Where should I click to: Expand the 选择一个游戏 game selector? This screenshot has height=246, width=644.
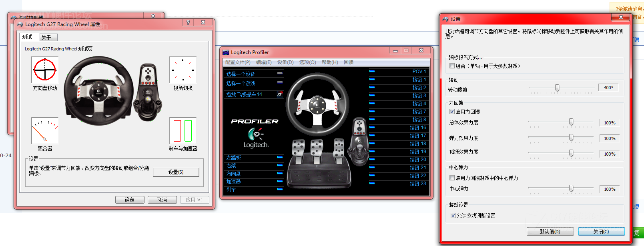pyautogui.click(x=254, y=83)
